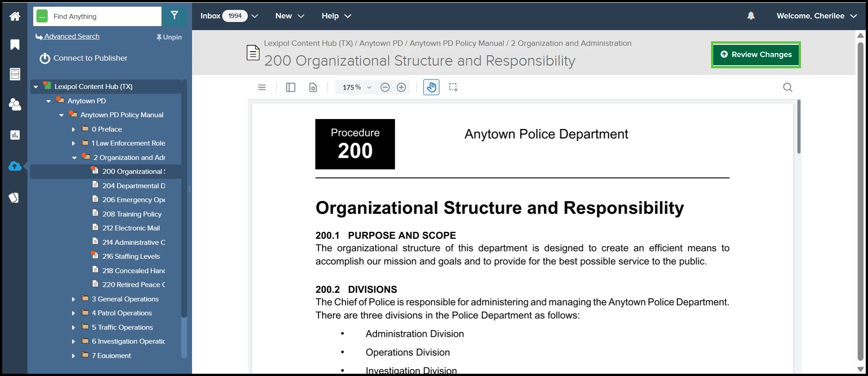Open the Home icon in sidebar
868x376 pixels.
15,17
